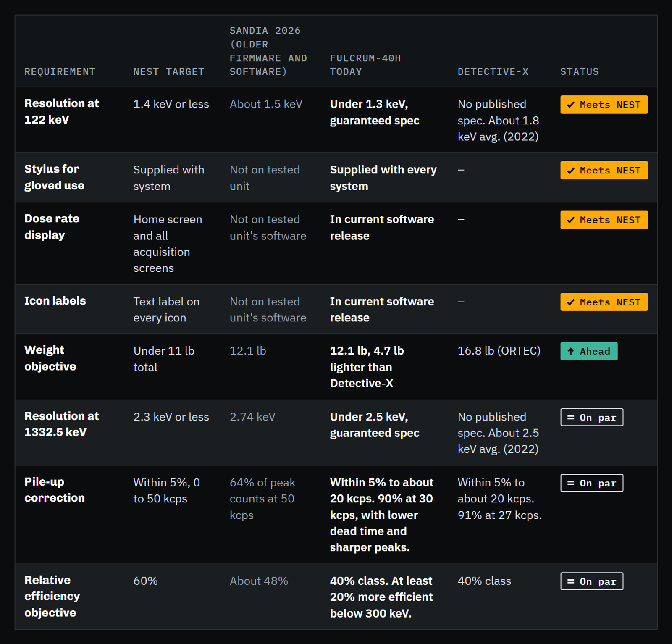
Task: Click the 'Supplied with every system' cell
Action: [383, 178]
